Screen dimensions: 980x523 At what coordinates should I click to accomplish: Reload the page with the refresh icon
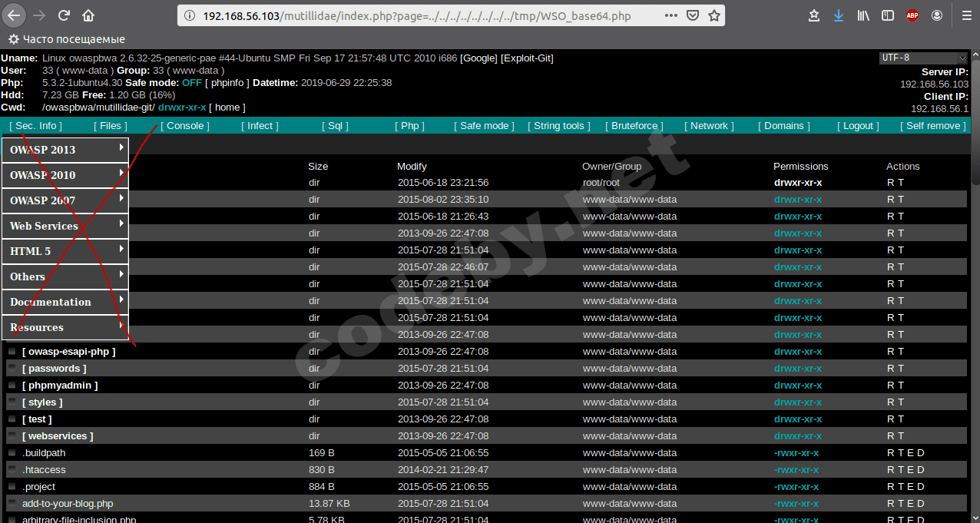[x=65, y=15]
